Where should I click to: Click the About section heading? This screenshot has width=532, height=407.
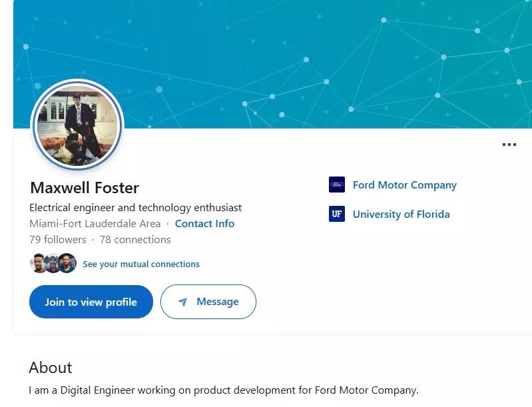51,368
